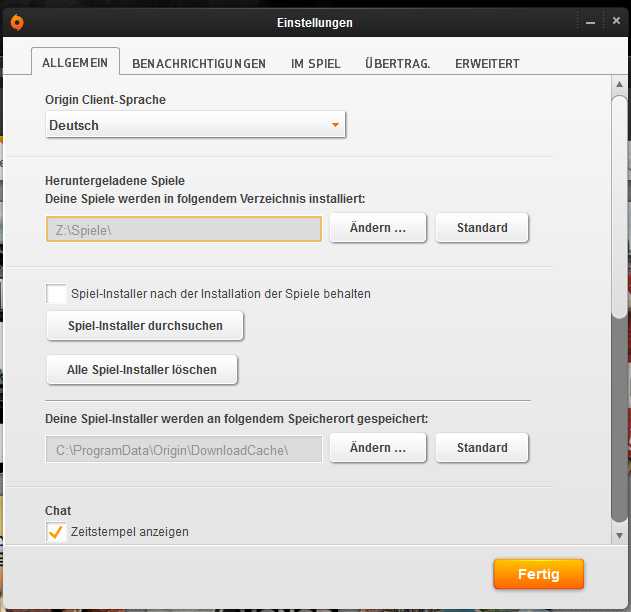The width and height of the screenshot is (631, 612).
Task: Minimize the Einstellungen window
Action: tap(590, 23)
